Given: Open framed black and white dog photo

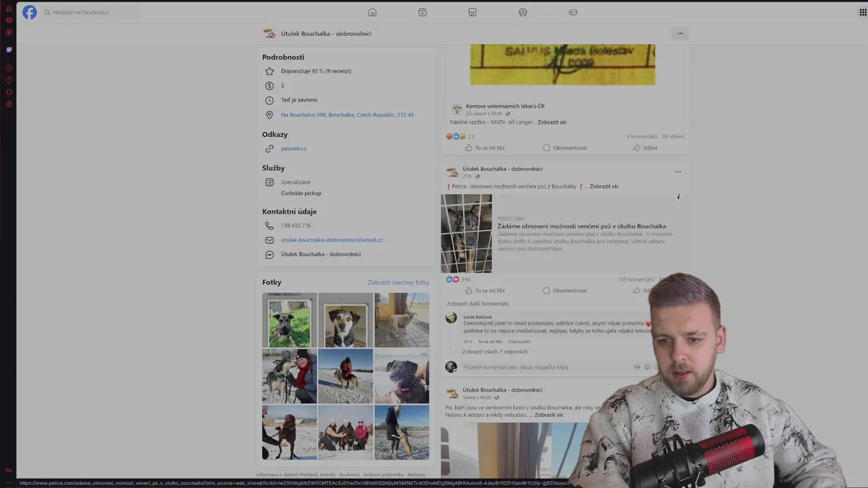Looking at the screenshot, I should 346,320.
